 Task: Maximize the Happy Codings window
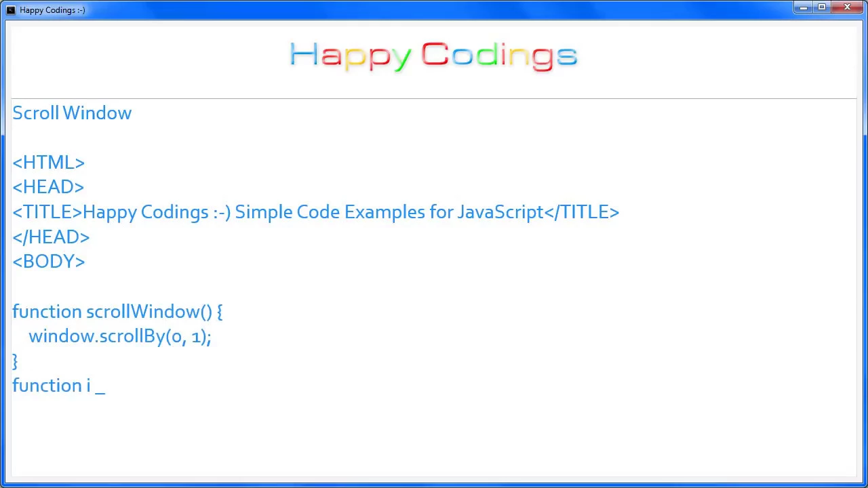[x=822, y=7]
